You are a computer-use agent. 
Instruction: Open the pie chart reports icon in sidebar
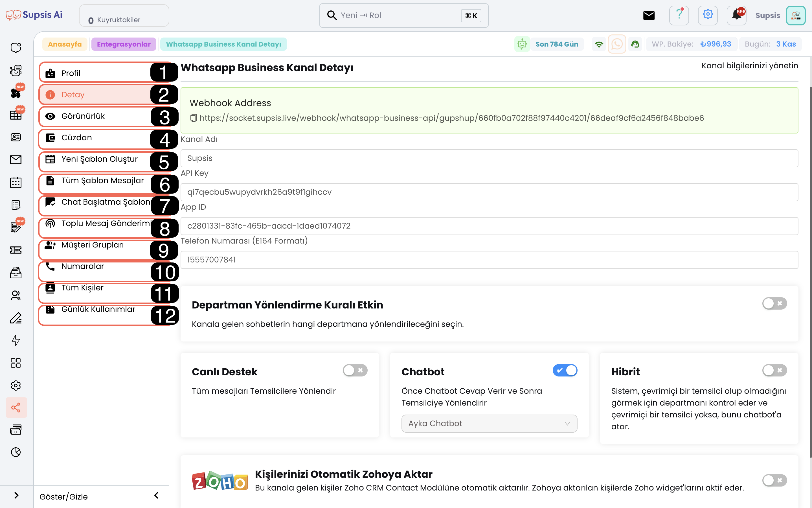16,452
